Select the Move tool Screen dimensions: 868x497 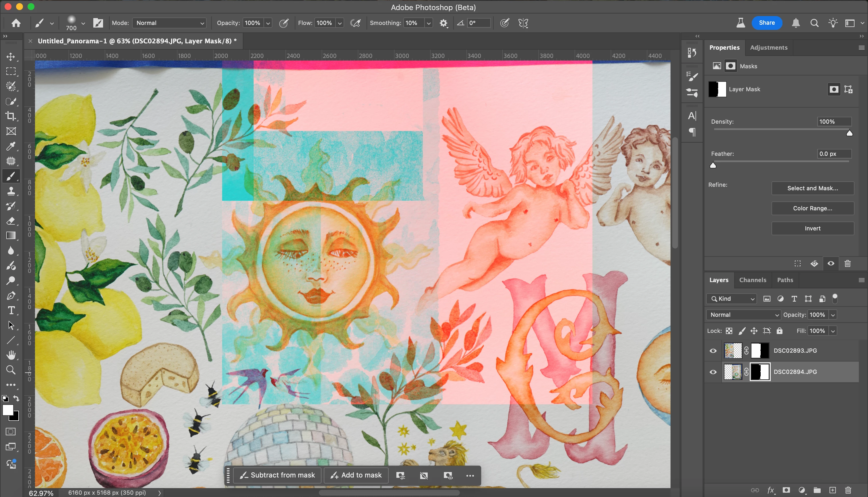tap(11, 57)
